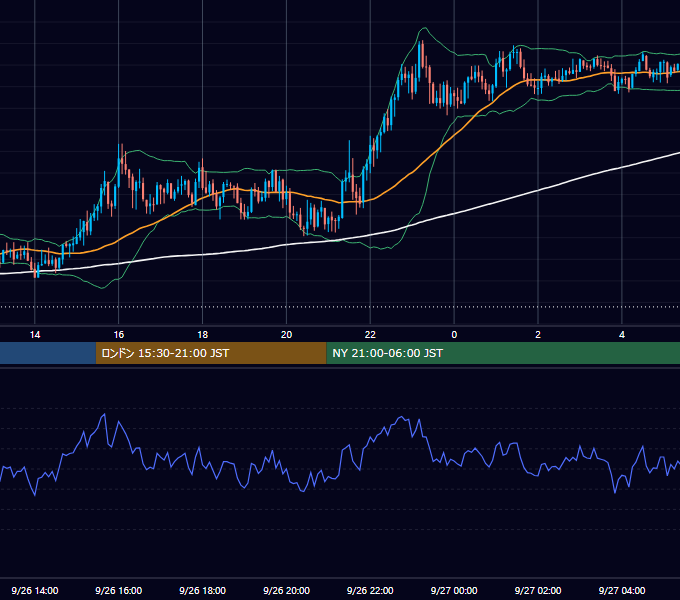Select the NY 21:00-06:00 JST session bar
Image resolution: width=680 pixels, height=600 pixels.
503,353
